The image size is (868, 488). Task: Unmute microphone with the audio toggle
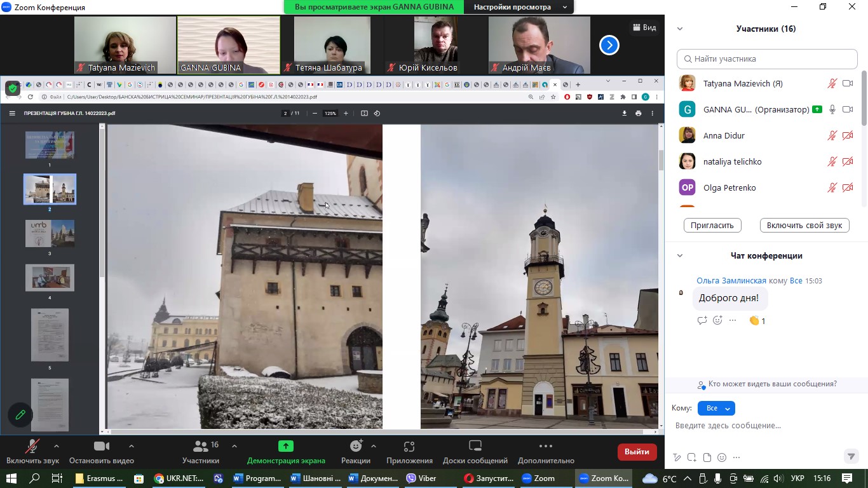coord(32,447)
